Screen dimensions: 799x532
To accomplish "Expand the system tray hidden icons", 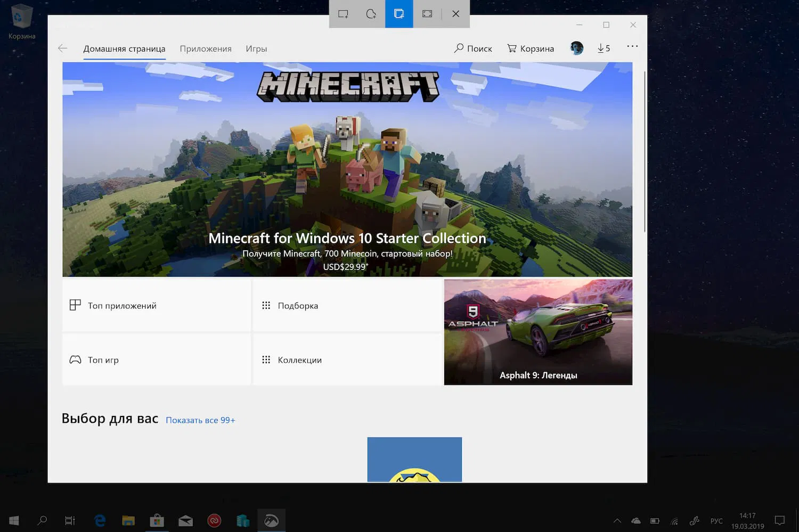I will [x=616, y=520].
